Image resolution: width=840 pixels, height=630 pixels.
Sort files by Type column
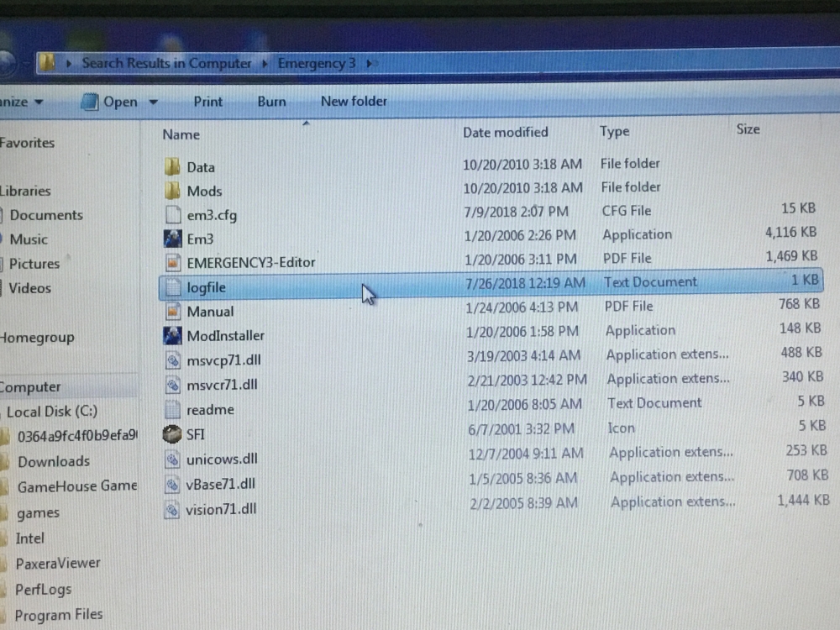tap(615, 131)
